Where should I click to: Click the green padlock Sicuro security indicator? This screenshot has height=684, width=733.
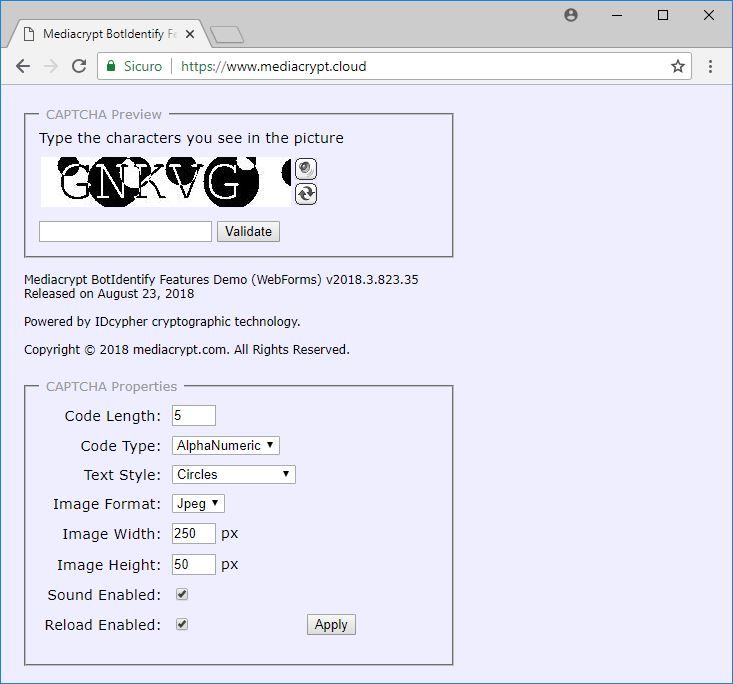(x=134, y=66)
